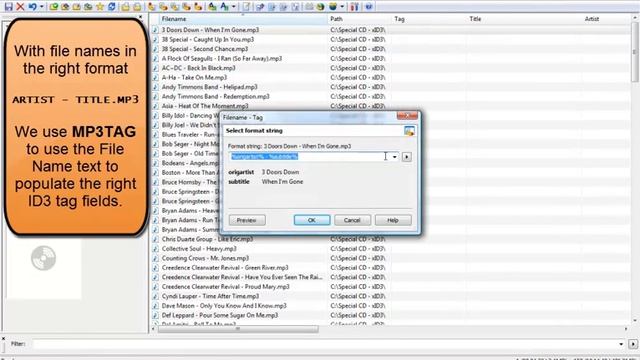
Task: Click the blue Help question mark icon
Action: (x=369, y=7)
